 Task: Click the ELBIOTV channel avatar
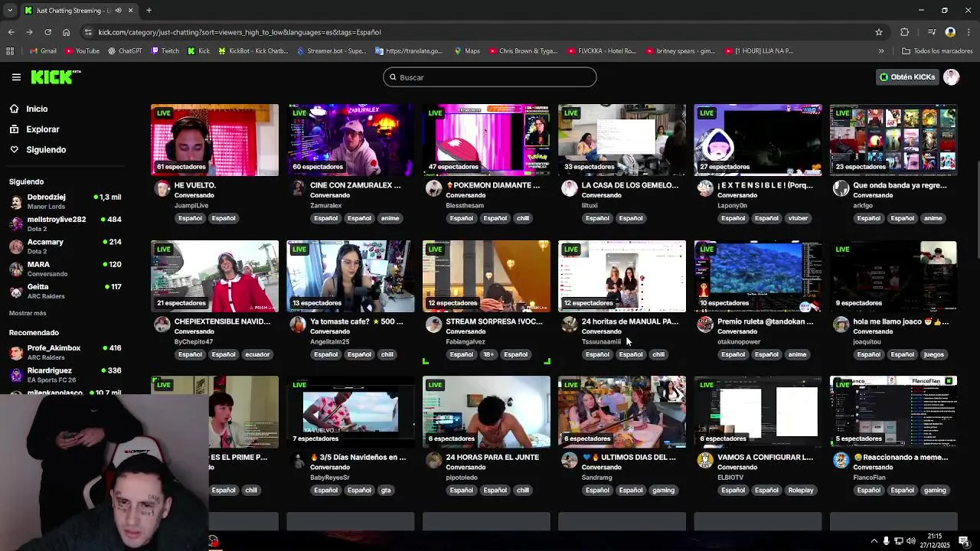705,460
